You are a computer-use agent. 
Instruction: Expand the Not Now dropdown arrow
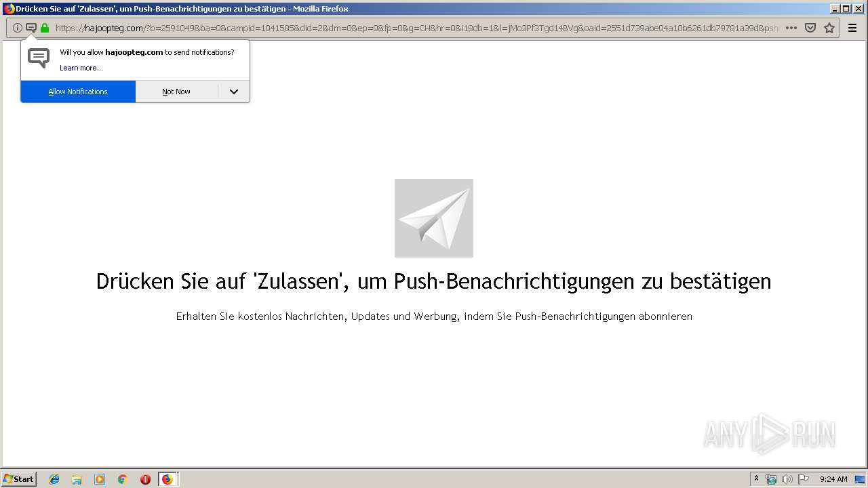coord(234,91)
